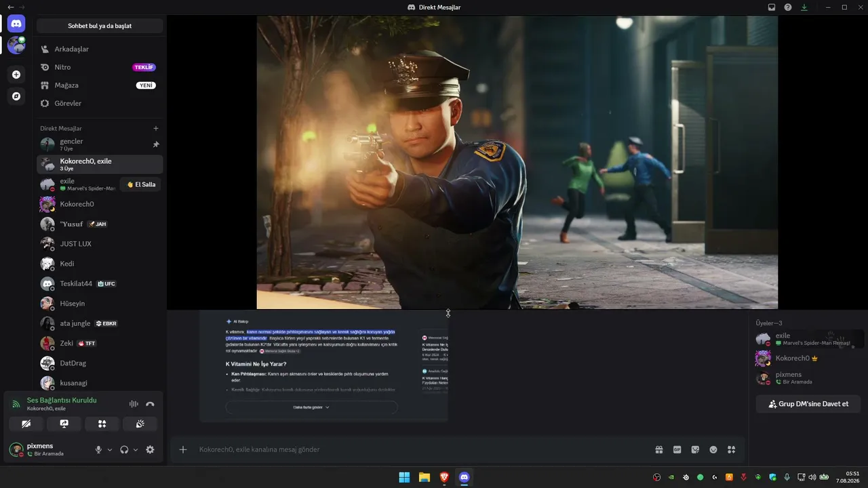
Task: Deafen audio with the headphones button
Action: click(124, 449)
